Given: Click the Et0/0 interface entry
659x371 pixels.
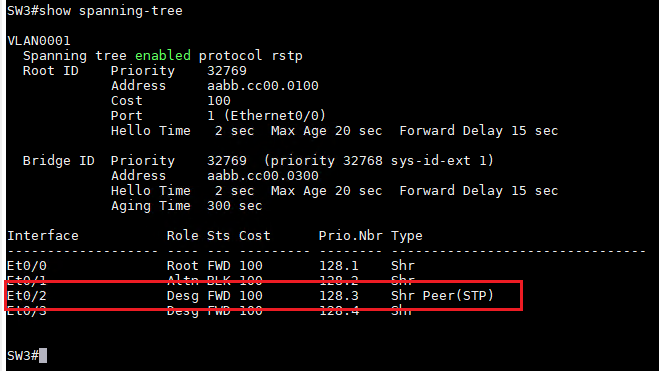Looking at the screenshot, I should tap(27, 266).
